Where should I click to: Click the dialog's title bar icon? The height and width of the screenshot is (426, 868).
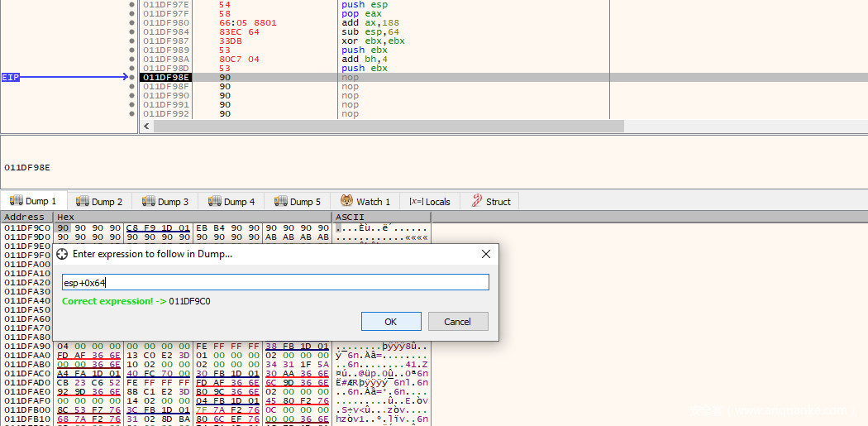tap(62, 255)
